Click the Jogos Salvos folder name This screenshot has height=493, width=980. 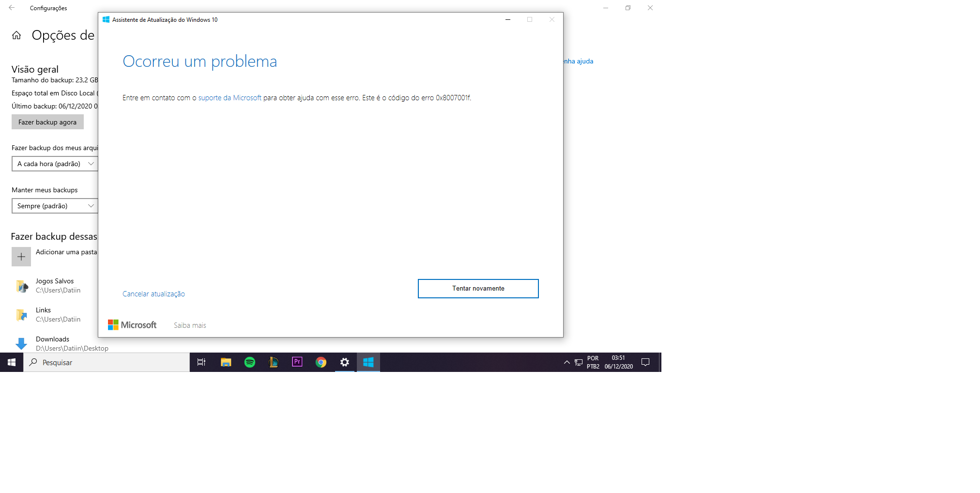(x=55, y=281)
